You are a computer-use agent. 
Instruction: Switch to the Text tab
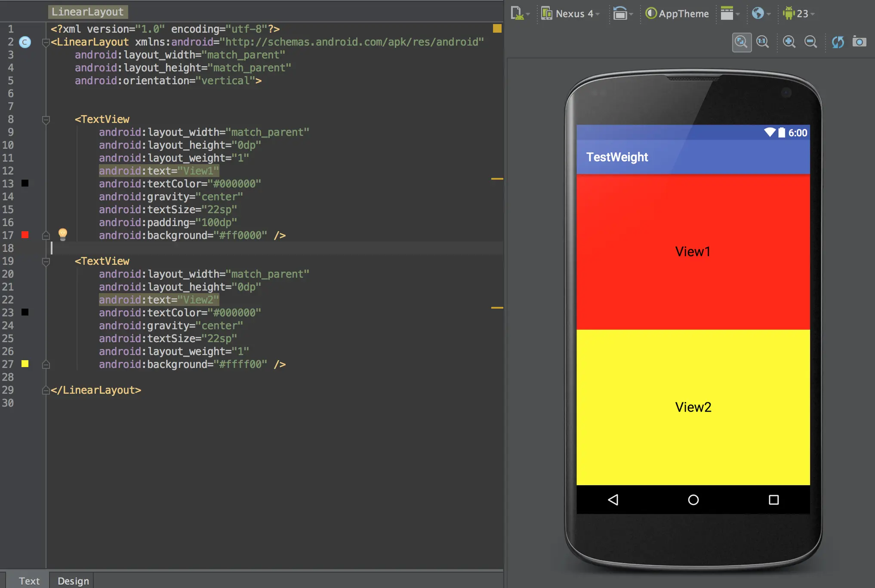29,581
